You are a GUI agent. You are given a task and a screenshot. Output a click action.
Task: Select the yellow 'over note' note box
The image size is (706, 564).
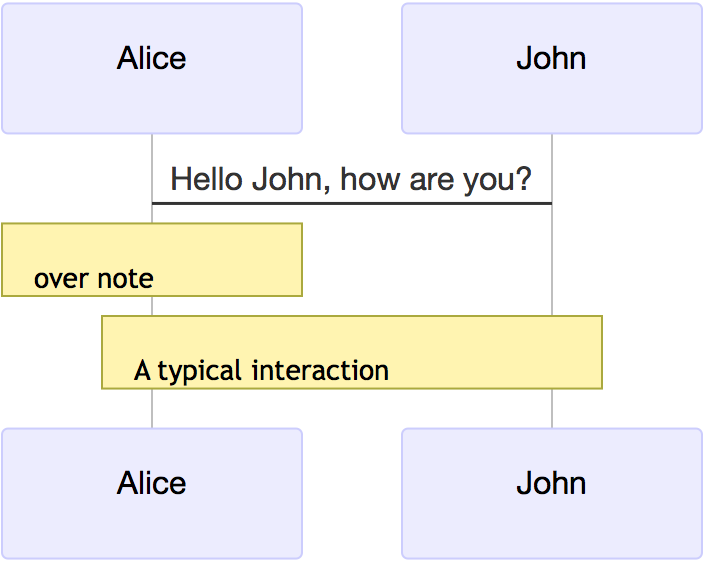[152, 260]
